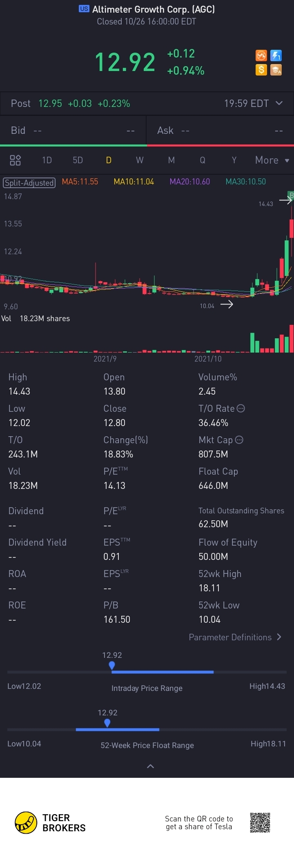Open the More timeframes dropdown
This screenshot has width=294, height=868.
tap(272, 160)
